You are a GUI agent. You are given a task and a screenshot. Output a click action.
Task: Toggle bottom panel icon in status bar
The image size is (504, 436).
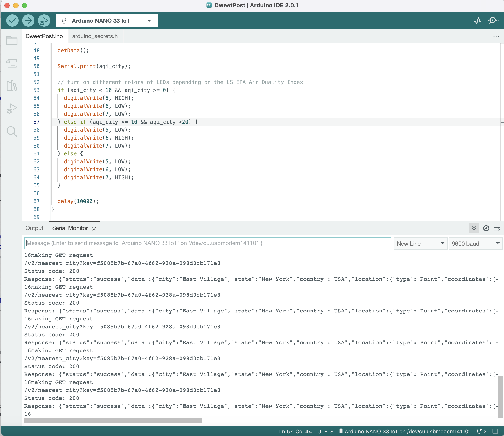[495, 431]
